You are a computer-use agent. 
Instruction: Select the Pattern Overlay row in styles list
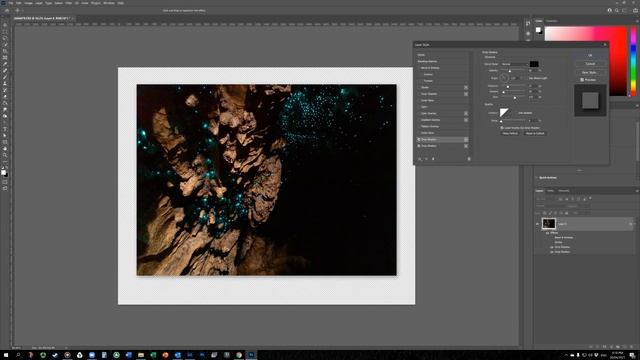click(442, 127)
